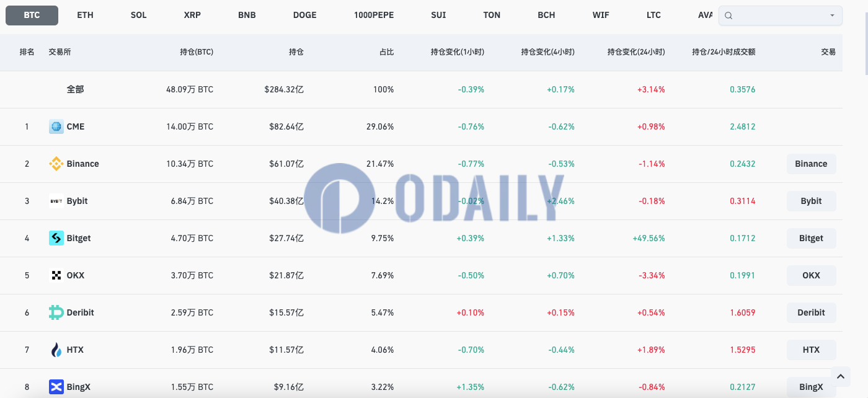Switch to the TON tab
Image resolution: width=868 pixels, height=398 pixels.
tap(492, 15)
